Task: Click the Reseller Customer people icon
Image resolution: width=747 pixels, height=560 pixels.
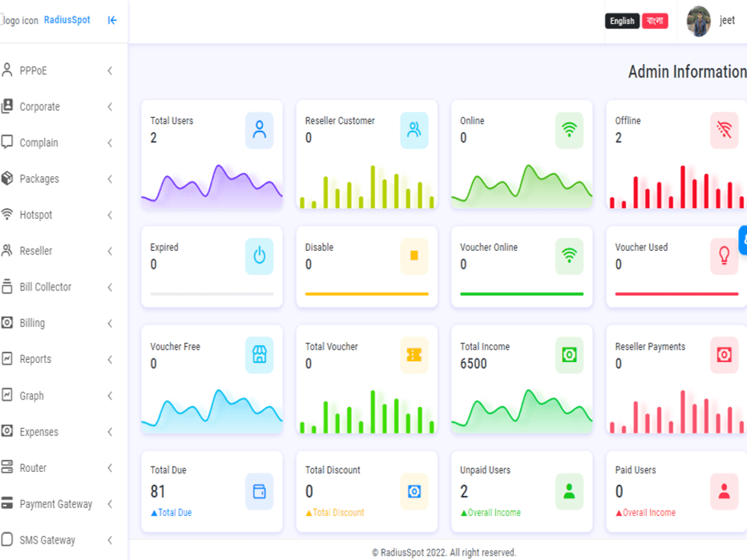Action: [414, 130]
